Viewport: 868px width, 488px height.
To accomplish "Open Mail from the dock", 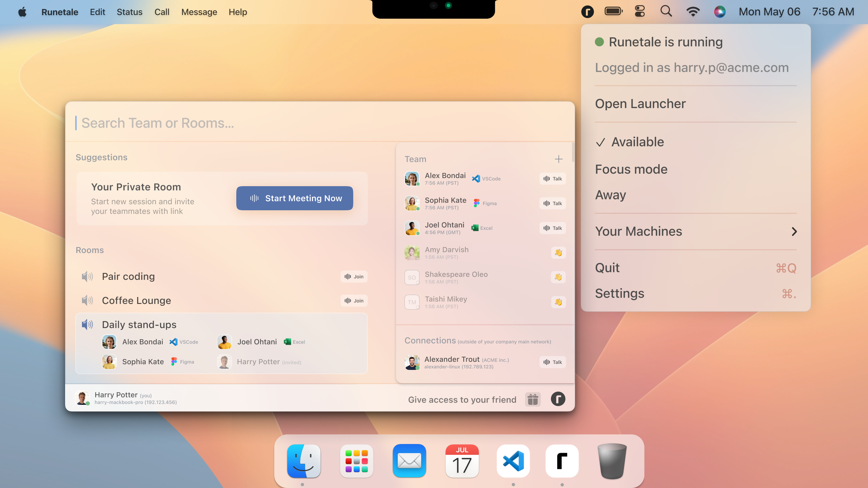I will coord(409,461).
